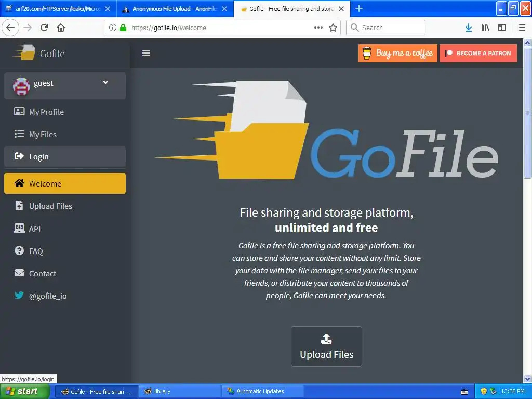This screenshot has width=532, height=399.
Task: Open the Contact sidebar link
Action: [x=65, y=273]
